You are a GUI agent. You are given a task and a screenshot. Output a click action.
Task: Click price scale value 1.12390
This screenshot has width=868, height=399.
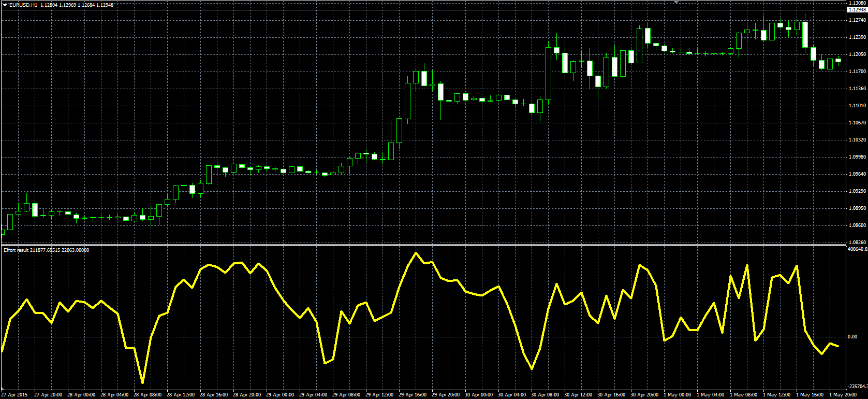click(x=858, y=37)
